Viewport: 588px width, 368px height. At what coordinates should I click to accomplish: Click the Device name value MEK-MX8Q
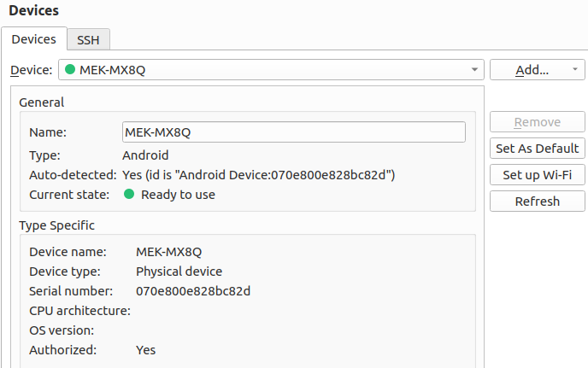pyautogui.click(x=168, y=252)
